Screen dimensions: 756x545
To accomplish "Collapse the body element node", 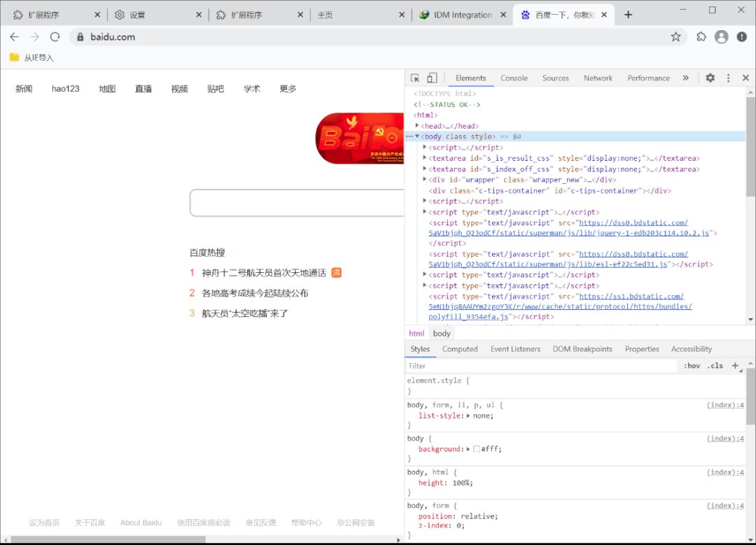I will 417,136.
